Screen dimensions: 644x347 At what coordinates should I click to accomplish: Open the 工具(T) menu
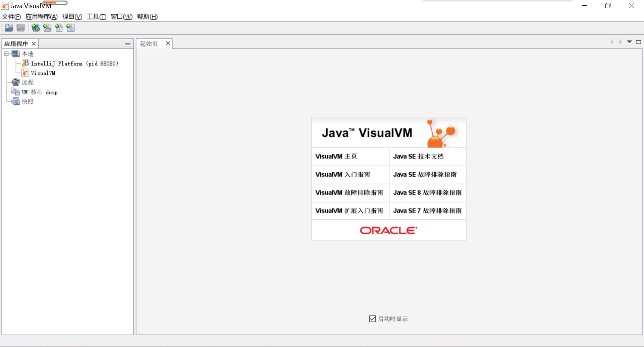[97, 17]
